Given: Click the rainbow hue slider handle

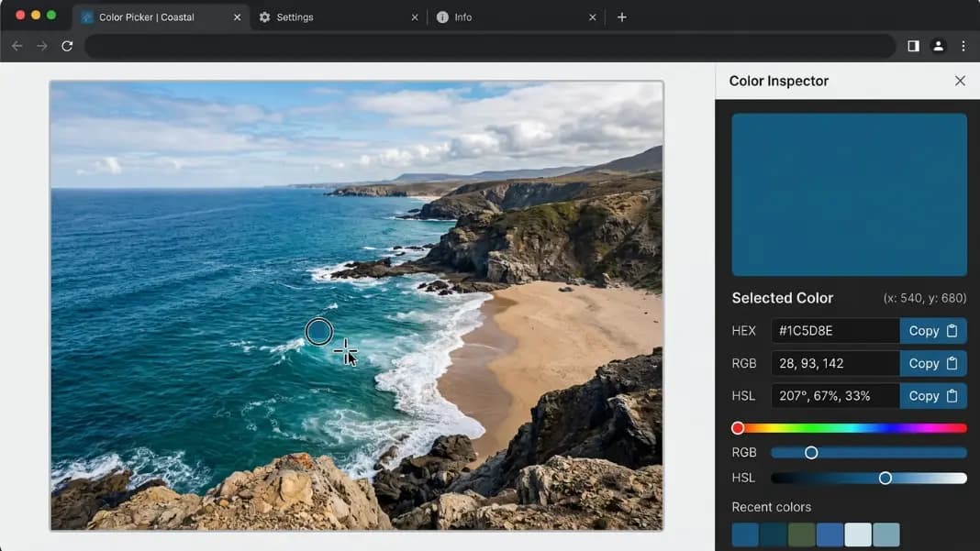Looking at the screenshot, I should pos(738,428).
